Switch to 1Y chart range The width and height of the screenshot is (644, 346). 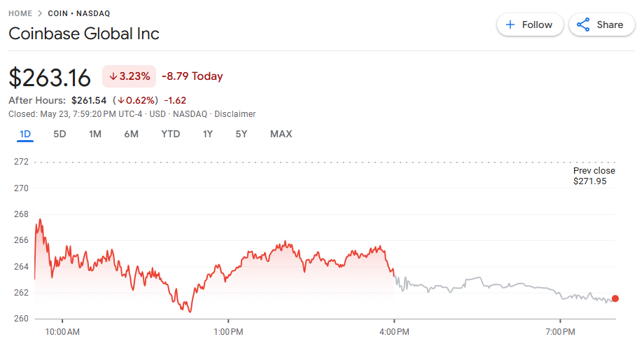click(208, 134)
